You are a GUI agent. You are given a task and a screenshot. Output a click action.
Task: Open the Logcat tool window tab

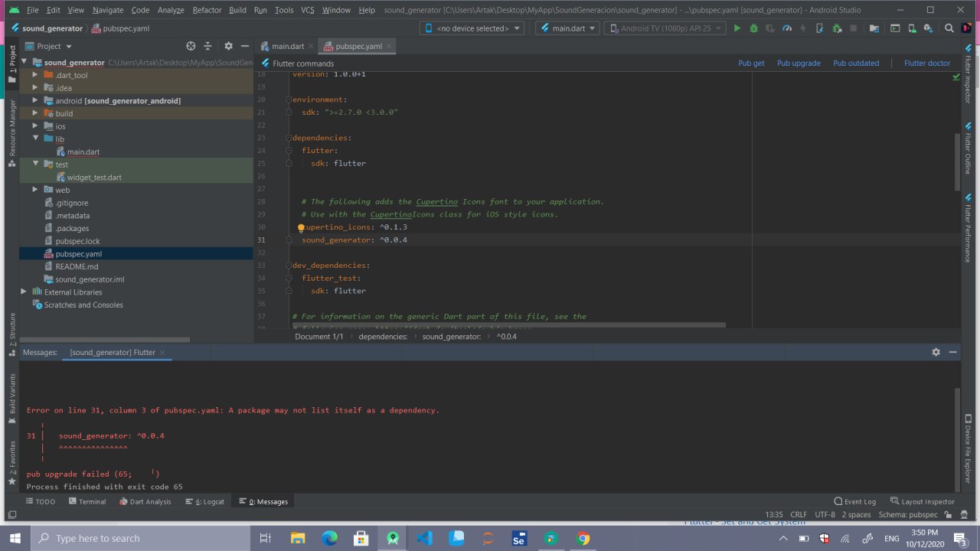[x=204, y=501]
